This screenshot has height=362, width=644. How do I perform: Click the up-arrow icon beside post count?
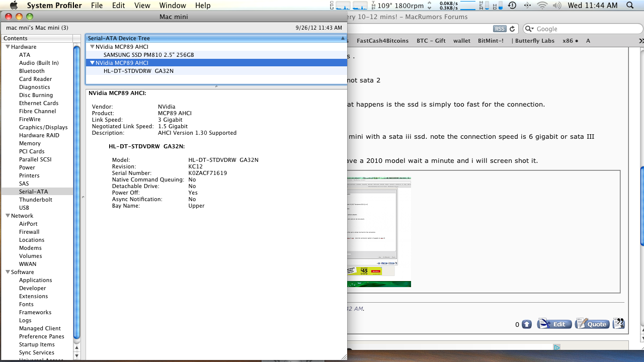coord(526,324)
